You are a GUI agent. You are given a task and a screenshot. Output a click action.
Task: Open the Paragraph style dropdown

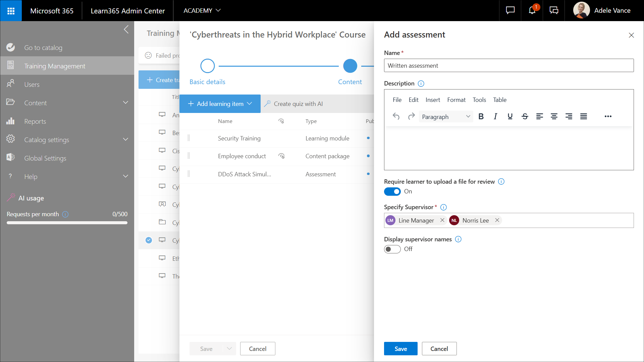tap(446, 117)
